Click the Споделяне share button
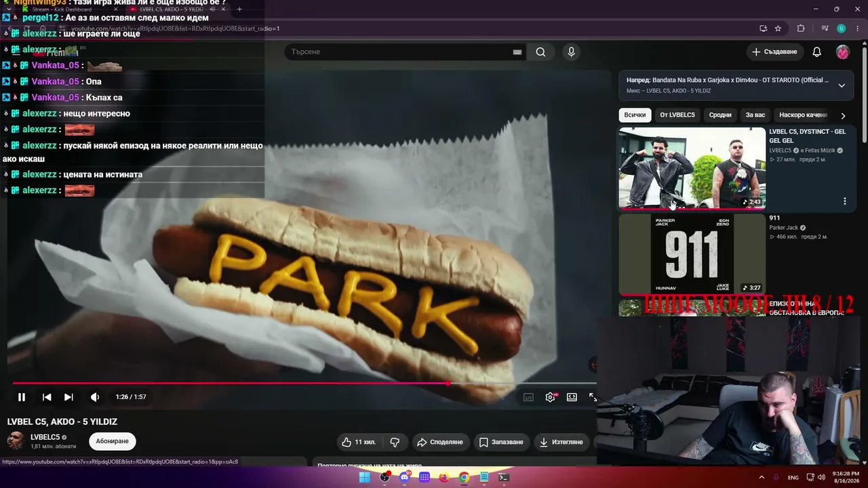The width and height of the screenshot is (868, 488). coord(440,442)
